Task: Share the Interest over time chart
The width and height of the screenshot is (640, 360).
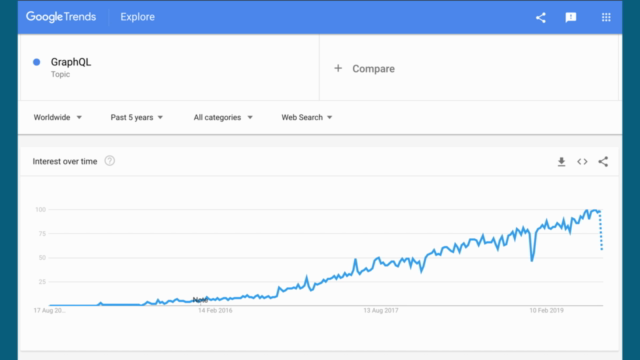Action: point(603,162)
